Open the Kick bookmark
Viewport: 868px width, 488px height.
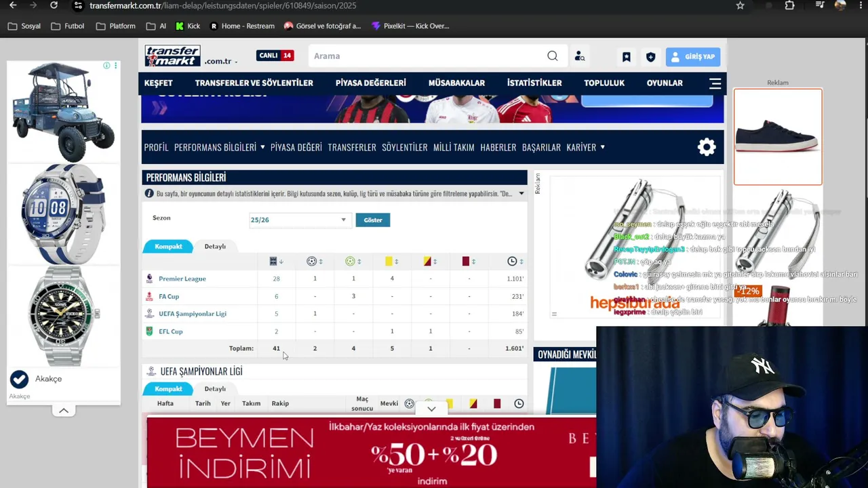(x=188, y=26)
